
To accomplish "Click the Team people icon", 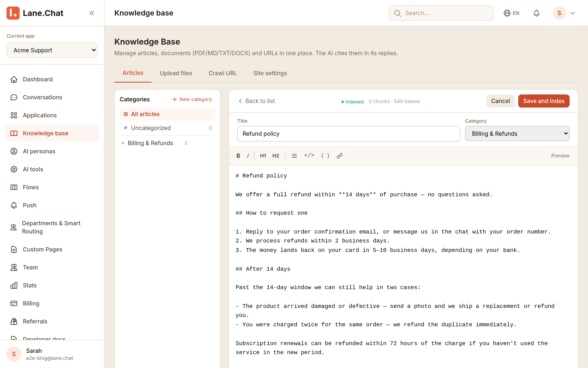I will [x=14, y=267].
